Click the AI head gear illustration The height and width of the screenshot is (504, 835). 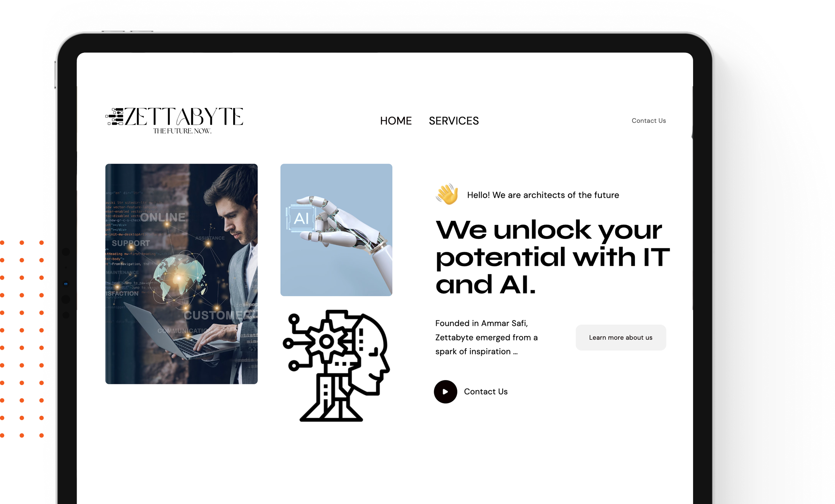pos(336,365)
